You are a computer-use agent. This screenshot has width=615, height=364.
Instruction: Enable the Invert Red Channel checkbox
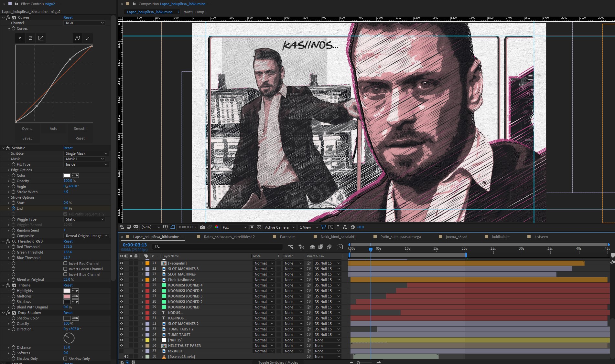tap(65, 264)
